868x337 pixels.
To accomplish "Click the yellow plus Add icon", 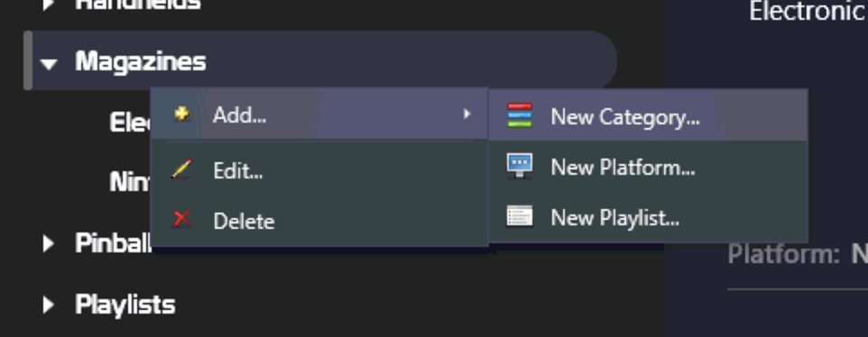I will 181,114.
